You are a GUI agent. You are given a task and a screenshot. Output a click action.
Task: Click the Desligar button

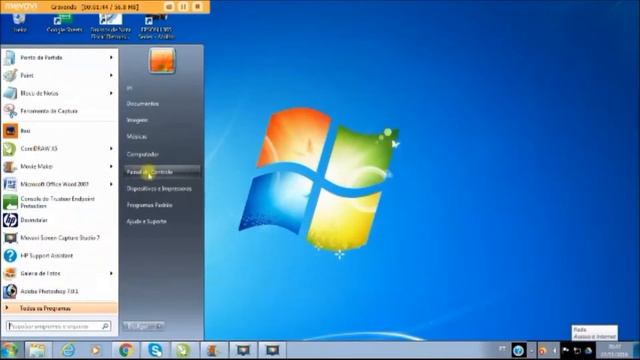pos(139,326)
